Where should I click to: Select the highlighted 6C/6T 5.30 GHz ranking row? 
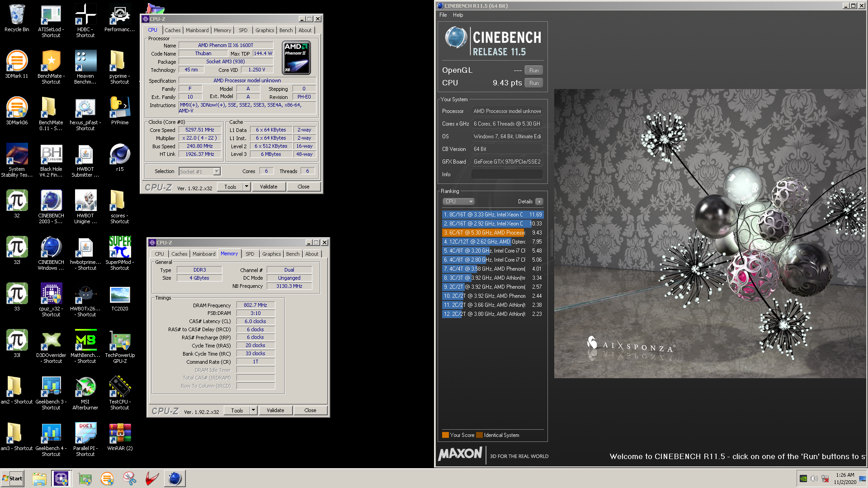[492, 233]
